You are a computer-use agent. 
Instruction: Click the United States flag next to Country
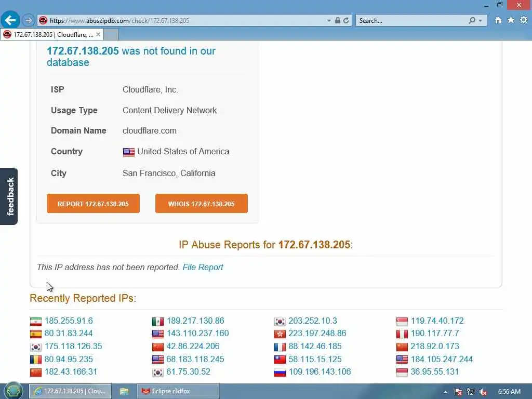[x=129, y=152]
